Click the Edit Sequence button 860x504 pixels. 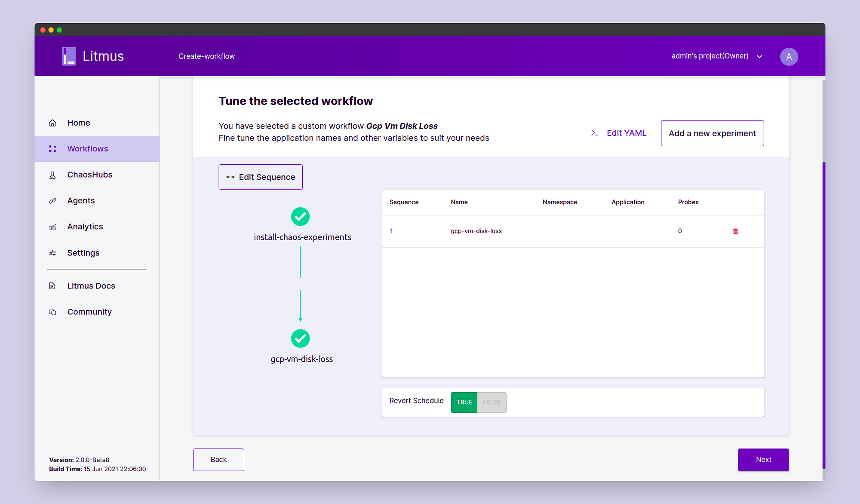[x=261, y=177]
